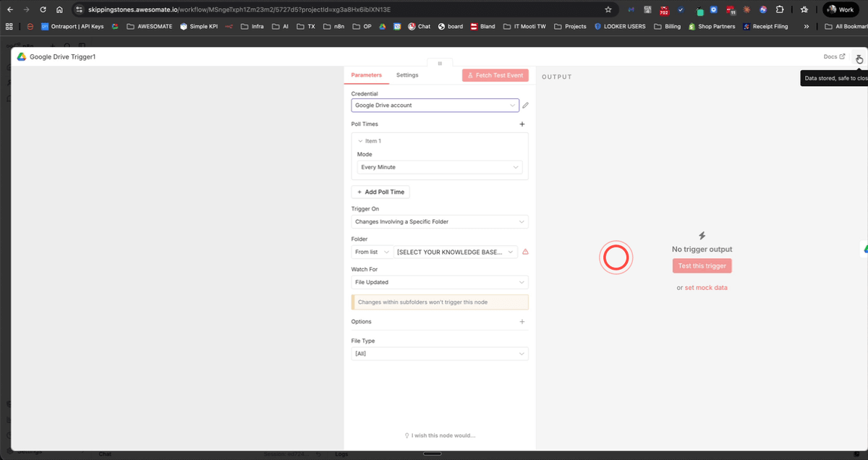868x460 pixels.
Task: Click the bookmark star in the address bar
Action: point(608,9)
